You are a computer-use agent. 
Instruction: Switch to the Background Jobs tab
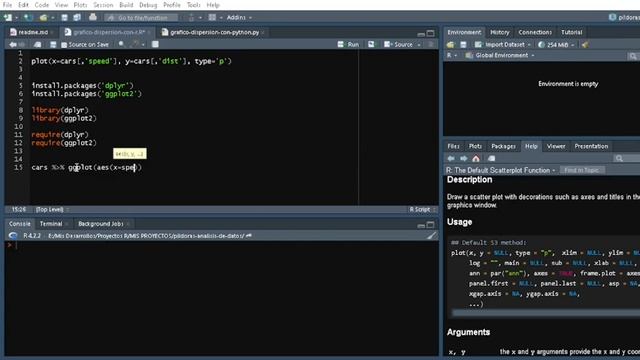101,224
